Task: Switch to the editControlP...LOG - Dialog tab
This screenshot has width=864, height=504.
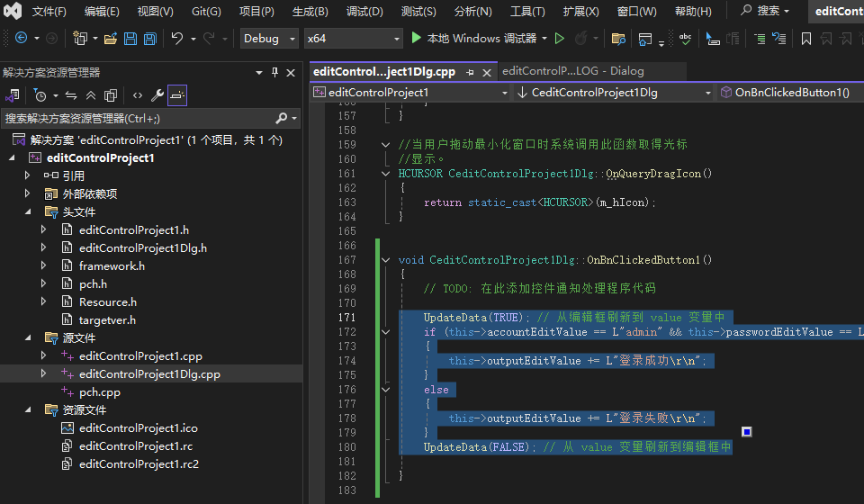Action: click(572, 71)
